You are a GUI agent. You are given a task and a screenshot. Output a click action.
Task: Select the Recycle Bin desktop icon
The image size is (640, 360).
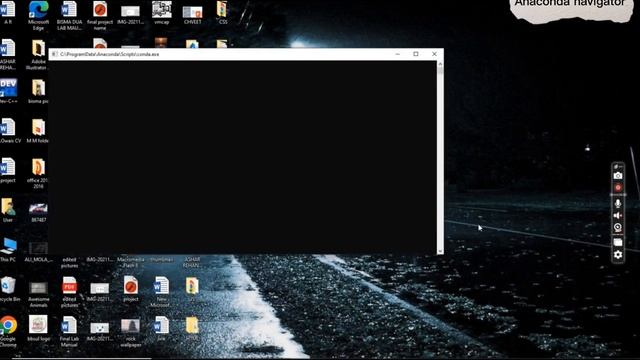[x=9, y=289]
